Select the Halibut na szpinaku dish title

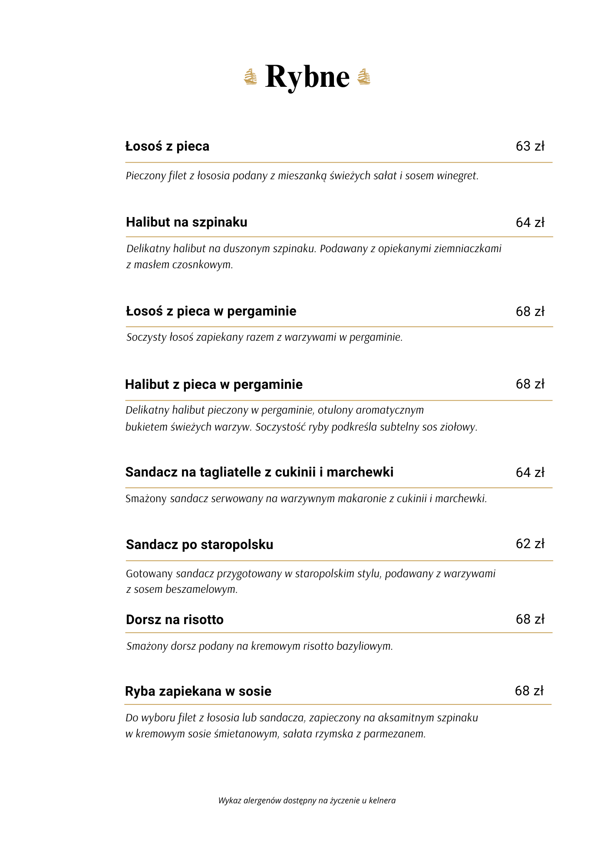186,222
